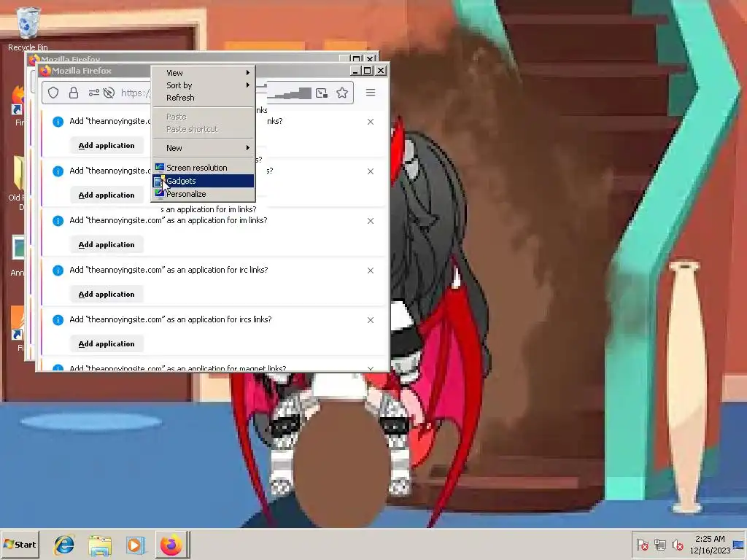
Task: Add application for irc links
Action: pyautogui.click(x=107, y=294)
